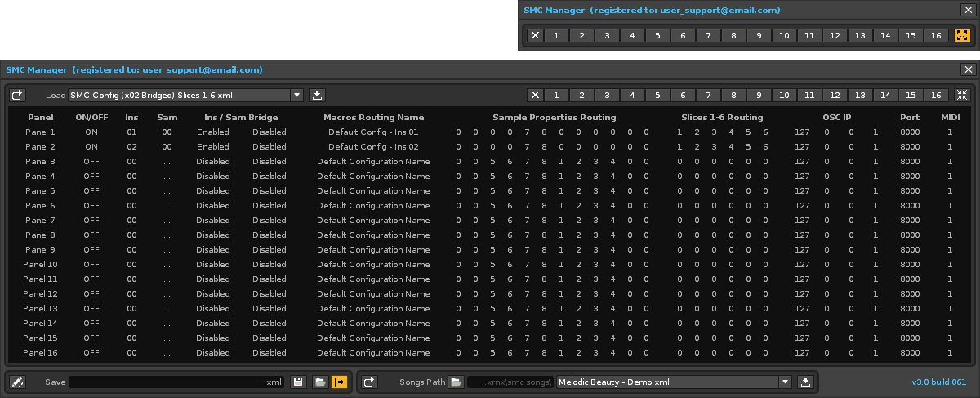
Task: Toggle Panel 1 ON/OFF state
Action: click(x=91, y=132)
